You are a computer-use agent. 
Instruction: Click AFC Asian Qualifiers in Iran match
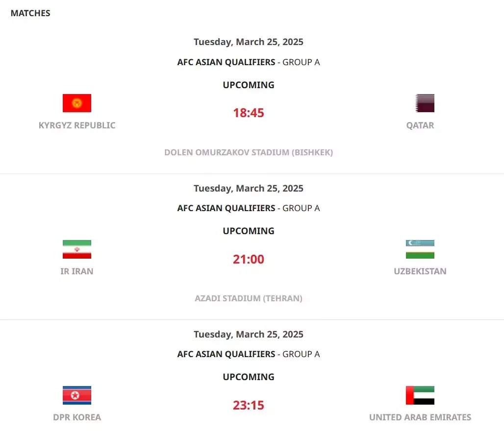coord(226,208)
